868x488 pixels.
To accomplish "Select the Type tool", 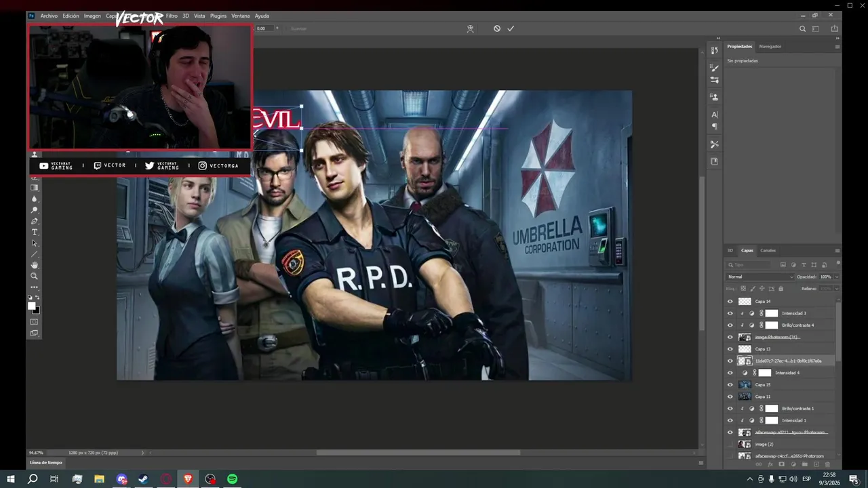I will [35, 232].
